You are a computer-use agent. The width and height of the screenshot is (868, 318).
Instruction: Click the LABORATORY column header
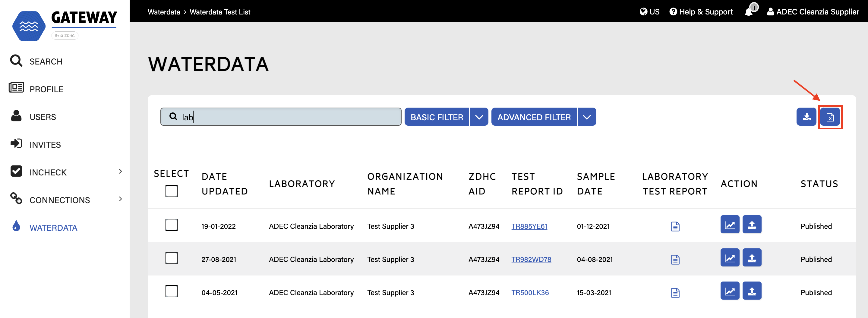coord(302,184)
